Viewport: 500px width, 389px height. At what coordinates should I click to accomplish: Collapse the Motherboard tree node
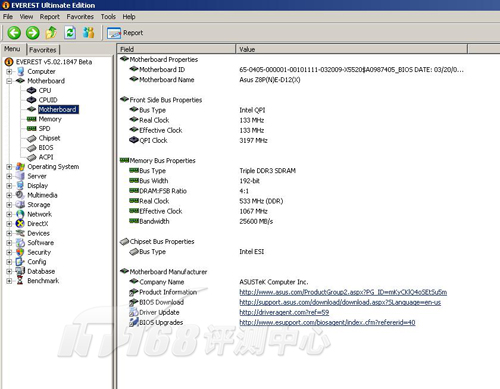(9, 81)
